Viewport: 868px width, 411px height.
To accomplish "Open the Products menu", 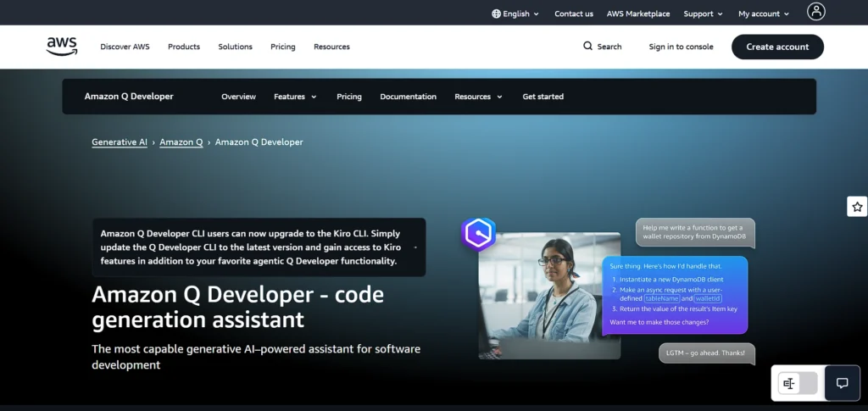I will (184, 47).
